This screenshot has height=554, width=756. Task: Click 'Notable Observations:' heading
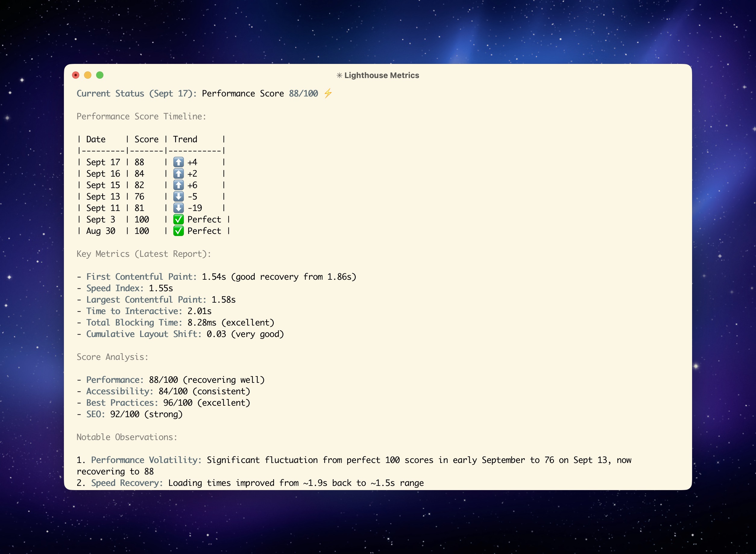pos(127,437)
